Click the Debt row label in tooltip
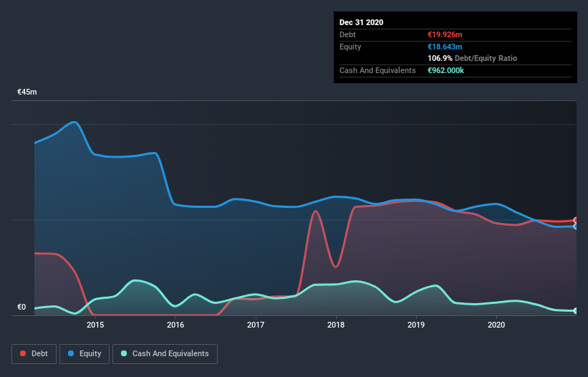This screenshot has height=377, width=588. point(347,34)
